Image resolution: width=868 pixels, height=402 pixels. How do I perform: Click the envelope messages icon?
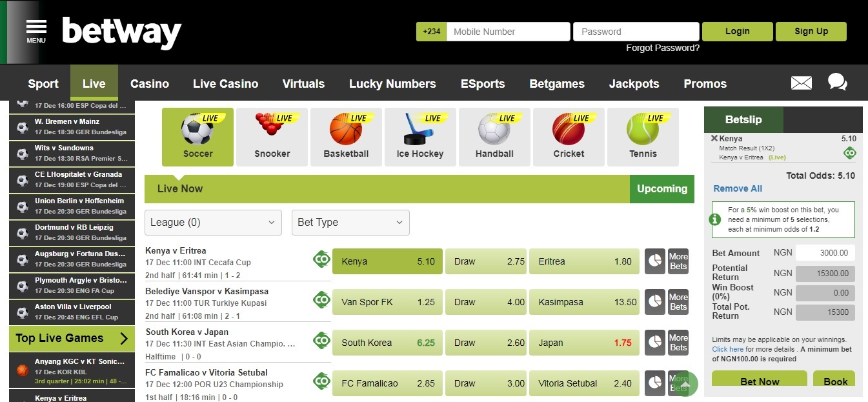(x=801, y=83)
